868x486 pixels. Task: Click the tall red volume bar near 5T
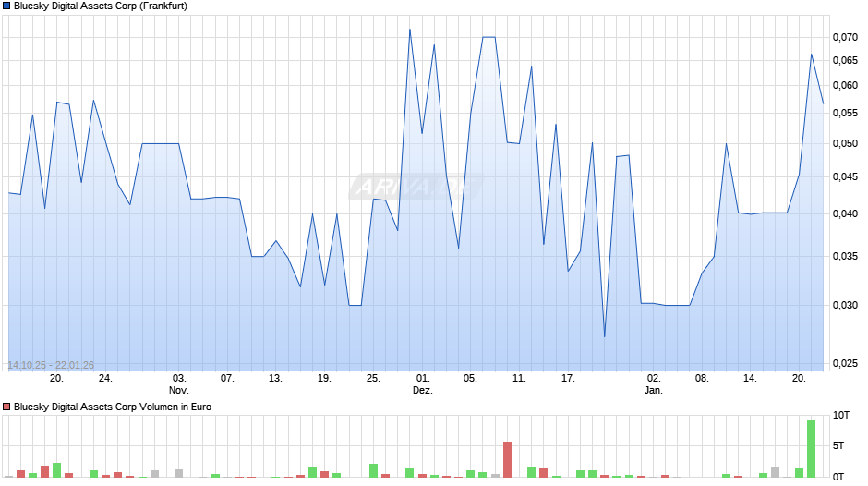507,459
